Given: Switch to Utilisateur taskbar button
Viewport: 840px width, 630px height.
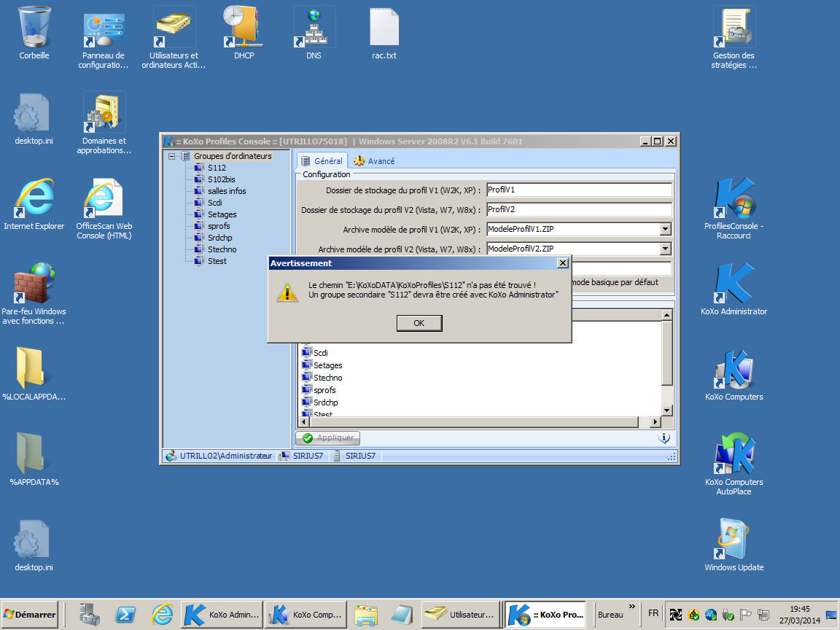Looking at the screenshot, I should click(x=460, y=615).
